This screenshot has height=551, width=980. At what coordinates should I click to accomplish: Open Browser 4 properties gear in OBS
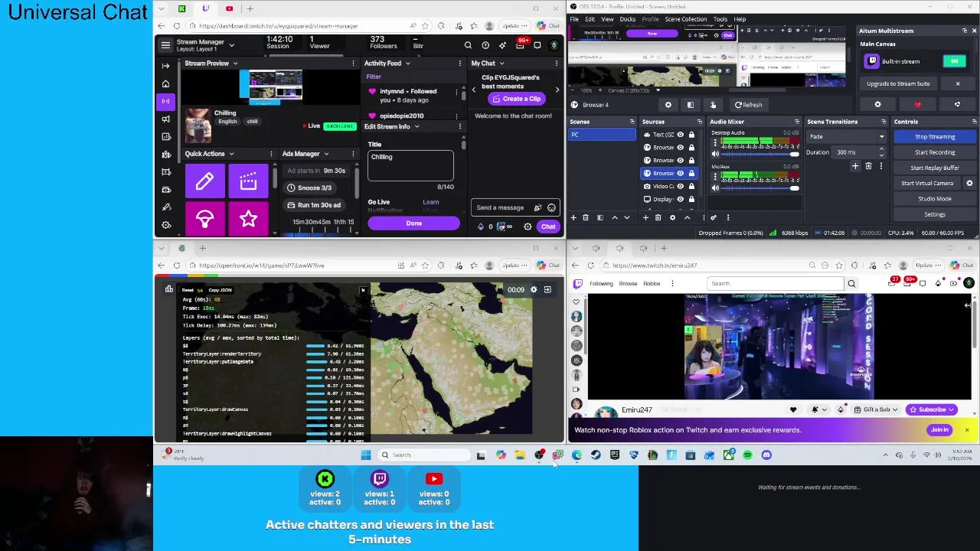pos(668,105)
